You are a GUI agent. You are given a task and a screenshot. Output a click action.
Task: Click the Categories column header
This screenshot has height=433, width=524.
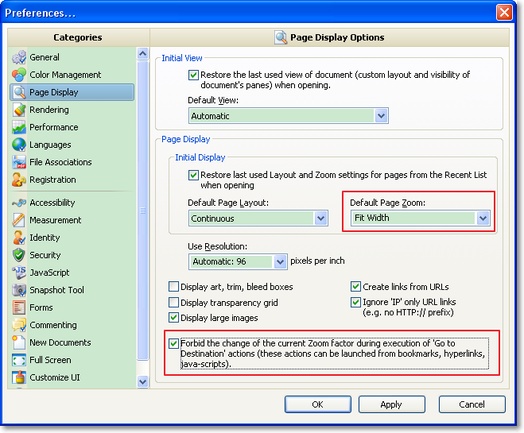[78, 37]
